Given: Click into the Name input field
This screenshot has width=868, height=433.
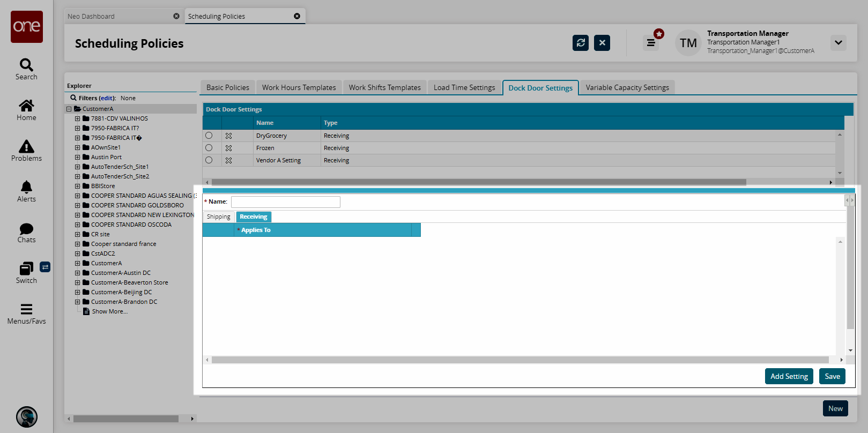Looking at the screenshot, I should pos(285,202).
